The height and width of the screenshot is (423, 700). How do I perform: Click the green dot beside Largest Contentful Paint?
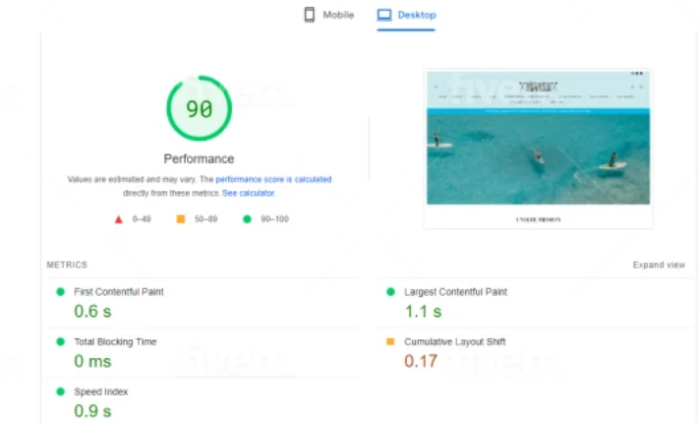tap(391, 292)
